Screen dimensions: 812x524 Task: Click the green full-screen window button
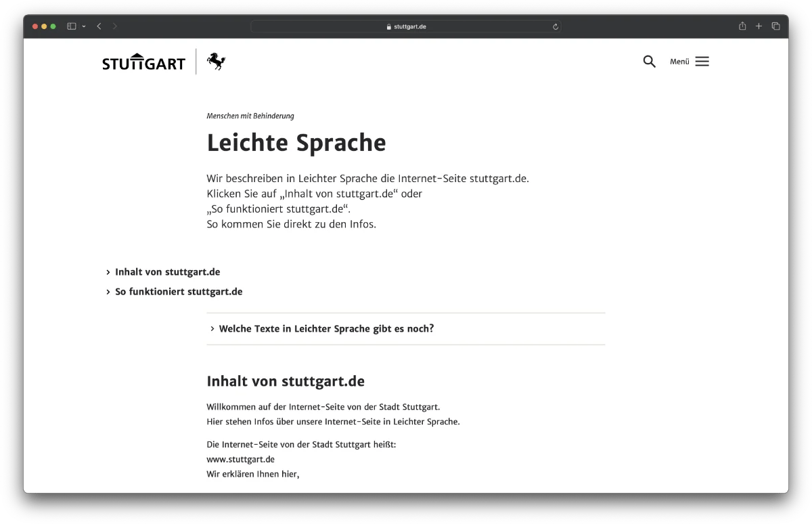pyautogui.click(x=53, y=26)
